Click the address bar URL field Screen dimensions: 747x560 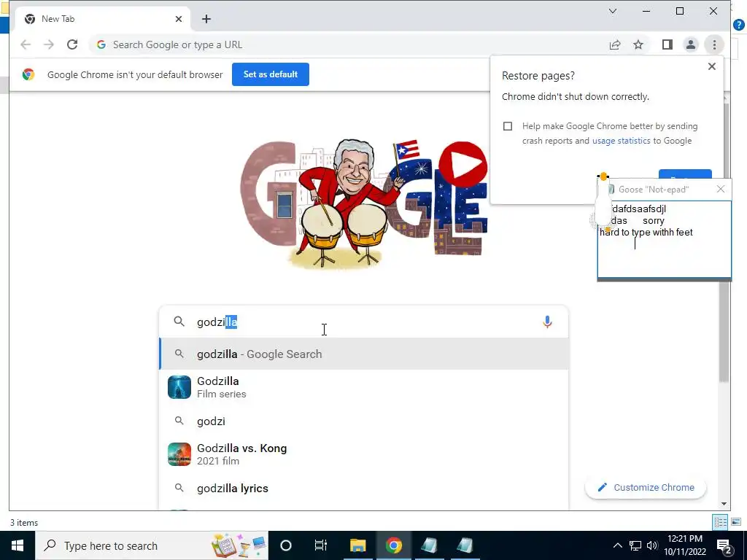348,44
